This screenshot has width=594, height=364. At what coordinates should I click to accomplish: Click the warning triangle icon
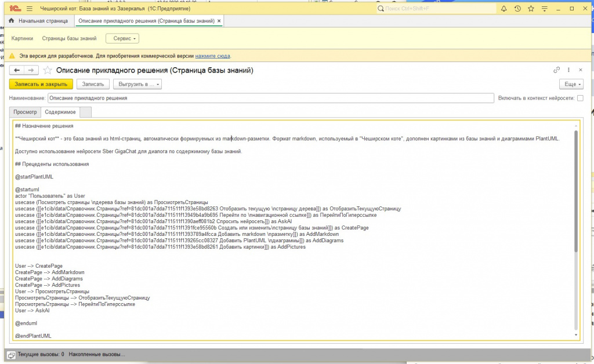(x=12, y=56)
